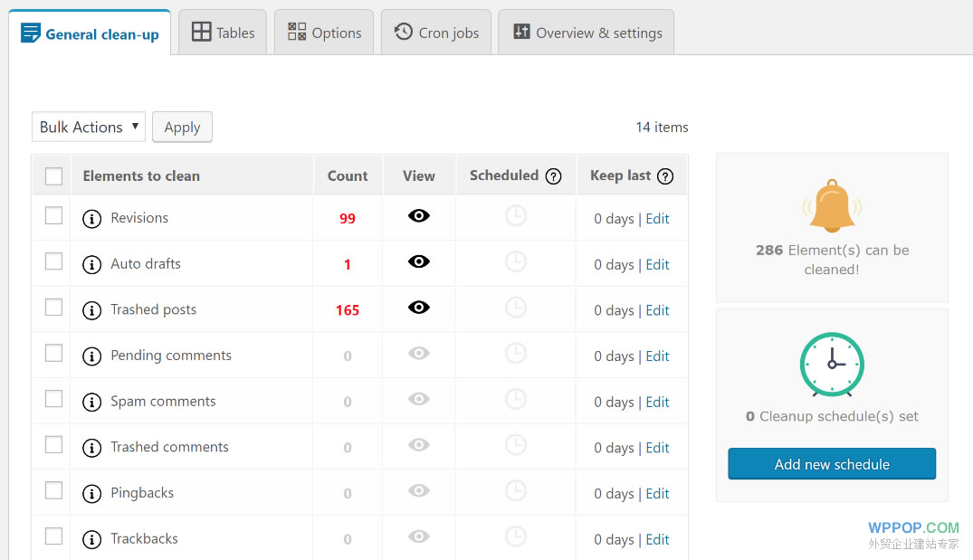Click the Keep last column help icon
Image resolution: width=973 pixels, height=560 pixels.
click(x=665, y=176)
